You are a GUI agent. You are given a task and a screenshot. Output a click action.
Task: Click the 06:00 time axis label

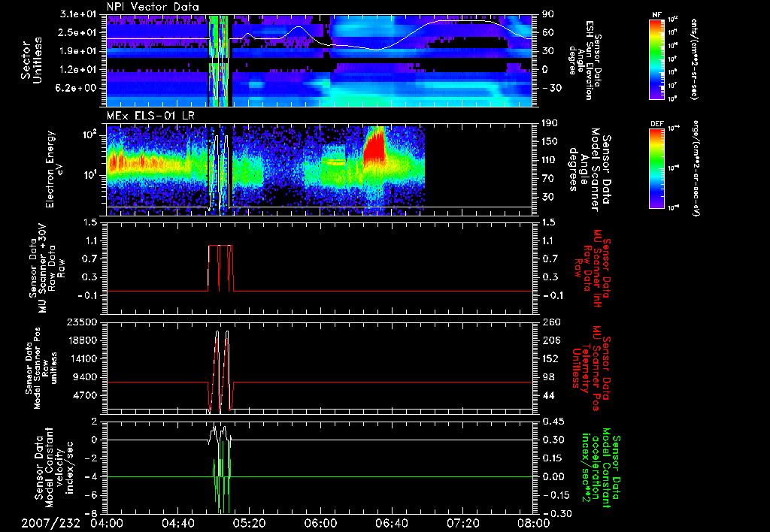point(320,523)
